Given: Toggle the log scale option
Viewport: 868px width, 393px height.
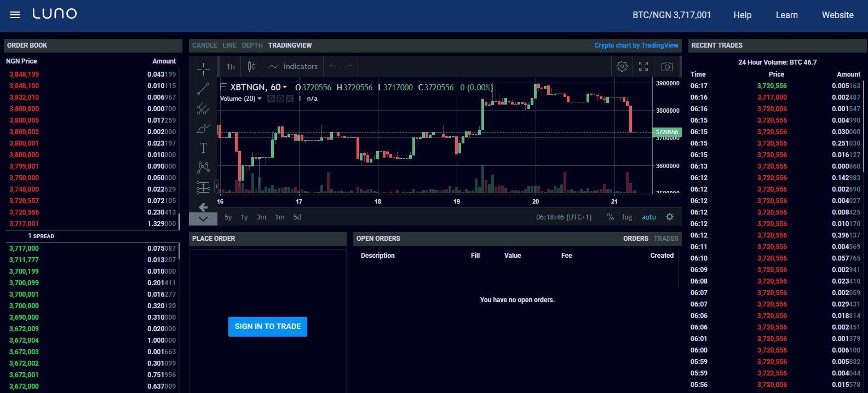Looking at the screenshot, I should [x=627, y=217].
